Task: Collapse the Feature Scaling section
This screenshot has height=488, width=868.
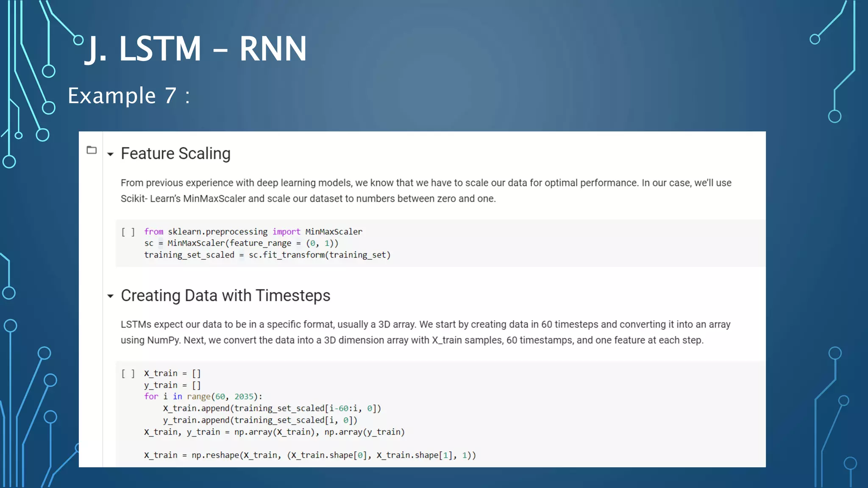Action: tap(111, 155)
